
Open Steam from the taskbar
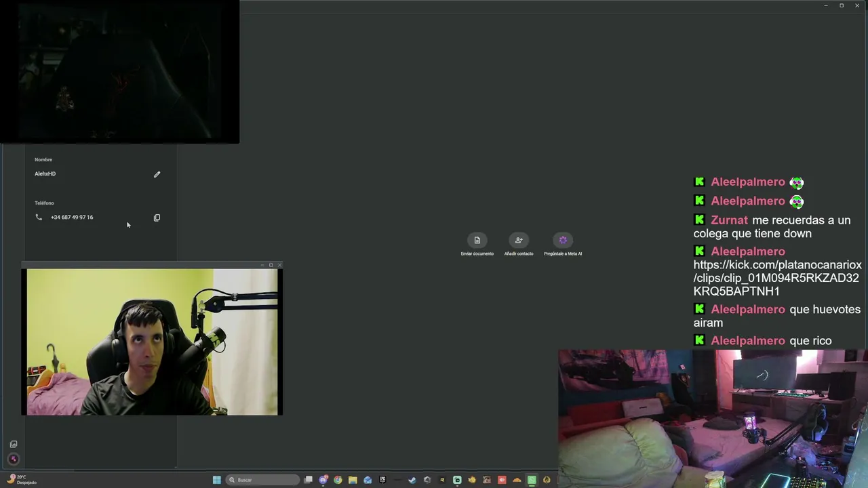pyautogui.click(x=412, y=480)
